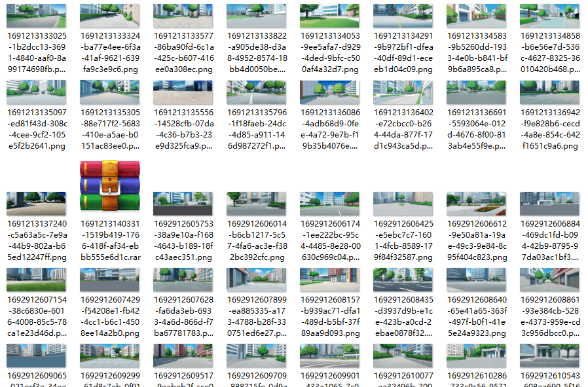Pick thumbnail of file 1692912606884
The height and width of the screenshot is (387, 588).
click(x=550, y=204)
